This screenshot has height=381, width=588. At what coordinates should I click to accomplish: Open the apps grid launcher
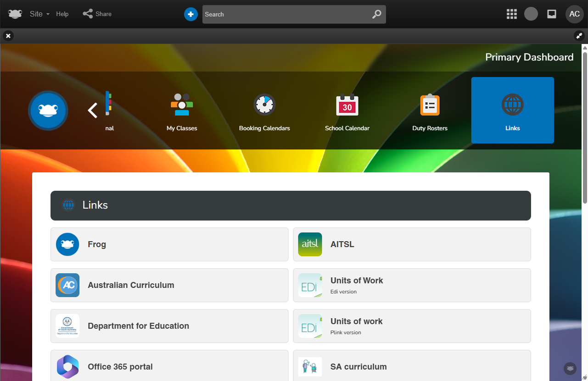(511, 14)
